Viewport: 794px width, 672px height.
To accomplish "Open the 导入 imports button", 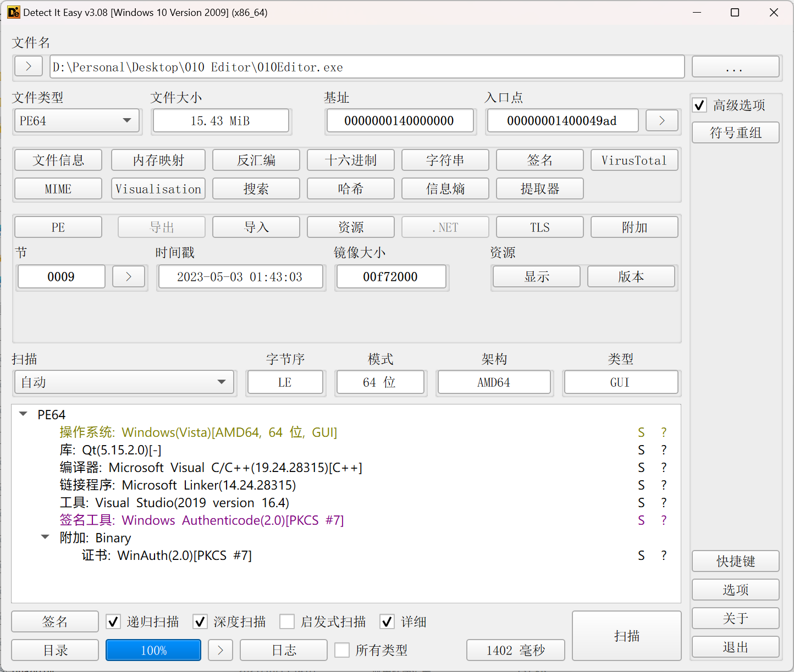I will [x=256, y=227].
